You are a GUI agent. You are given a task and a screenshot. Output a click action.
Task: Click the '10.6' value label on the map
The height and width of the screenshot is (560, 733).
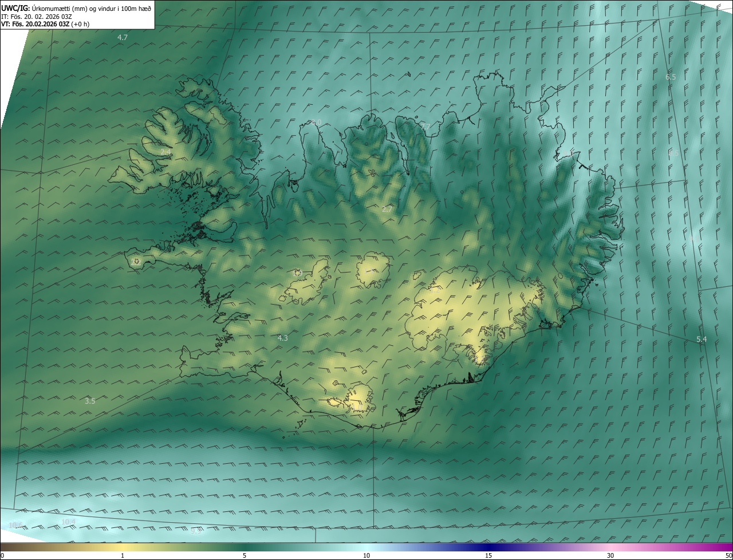[x=16, y=525]
